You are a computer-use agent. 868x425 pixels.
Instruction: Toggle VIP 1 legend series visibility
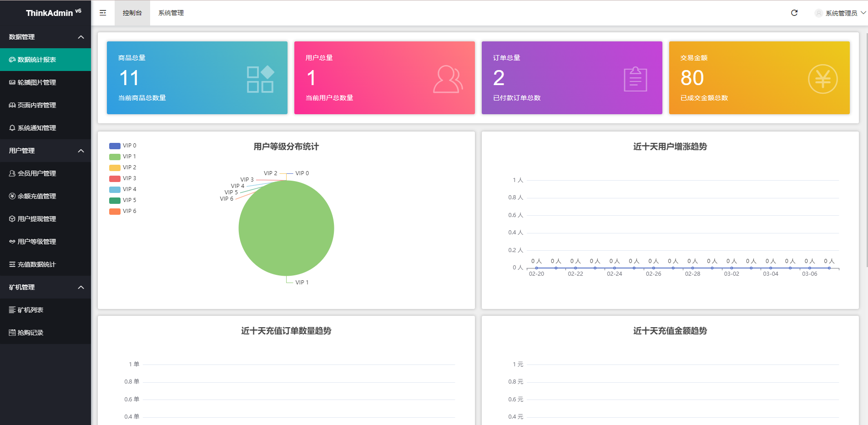123,157
